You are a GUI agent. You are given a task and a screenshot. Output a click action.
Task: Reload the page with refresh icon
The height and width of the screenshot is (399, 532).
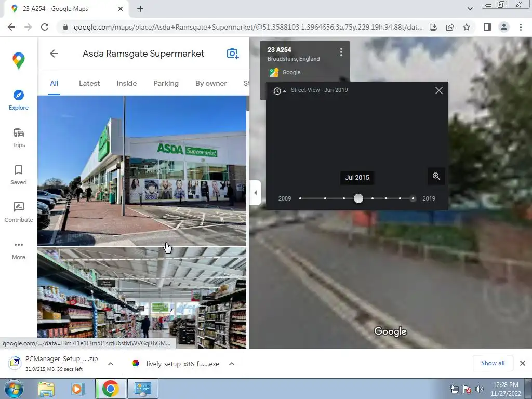tap(45, 27)
